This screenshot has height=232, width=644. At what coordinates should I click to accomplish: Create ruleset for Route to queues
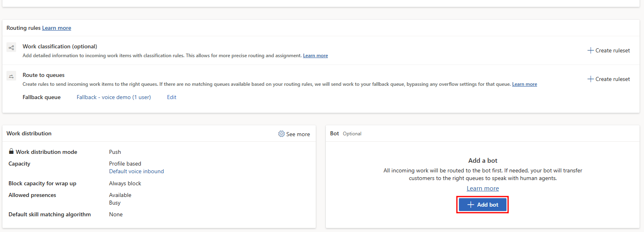609,79
